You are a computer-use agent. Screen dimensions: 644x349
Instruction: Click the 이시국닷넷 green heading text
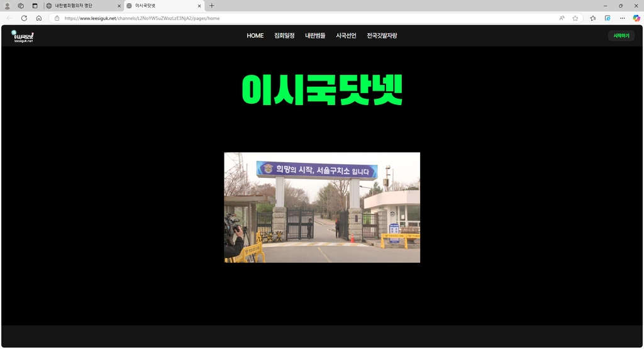[x=322, y=89]
